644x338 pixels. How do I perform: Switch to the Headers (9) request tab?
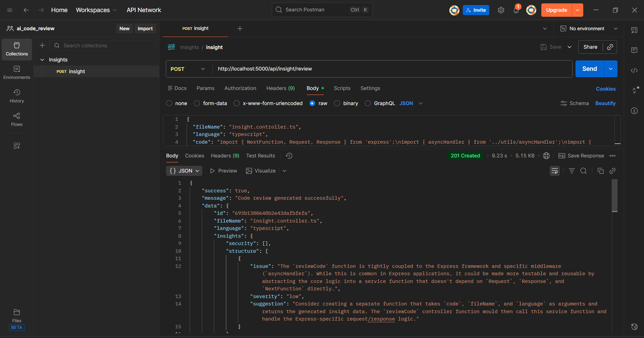click(280, 88)
